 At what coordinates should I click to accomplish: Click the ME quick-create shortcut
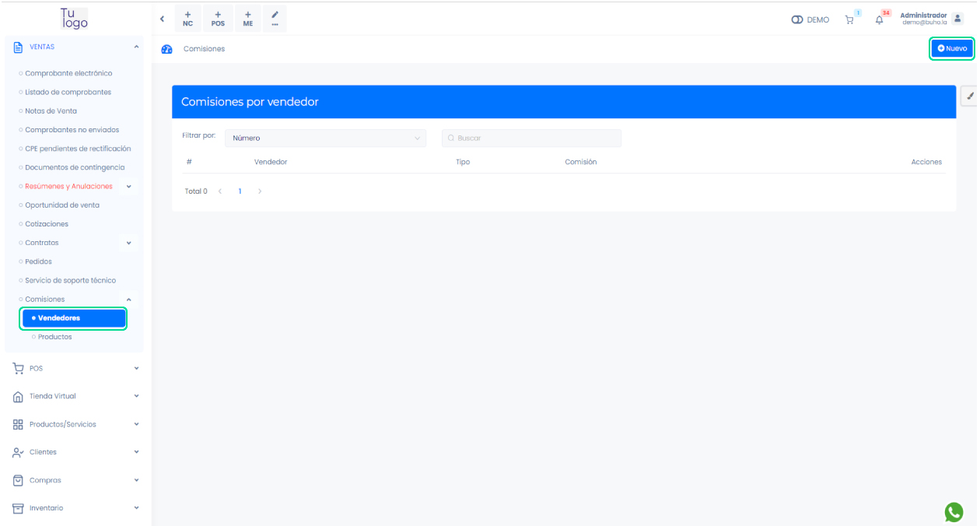coord(247,19)
